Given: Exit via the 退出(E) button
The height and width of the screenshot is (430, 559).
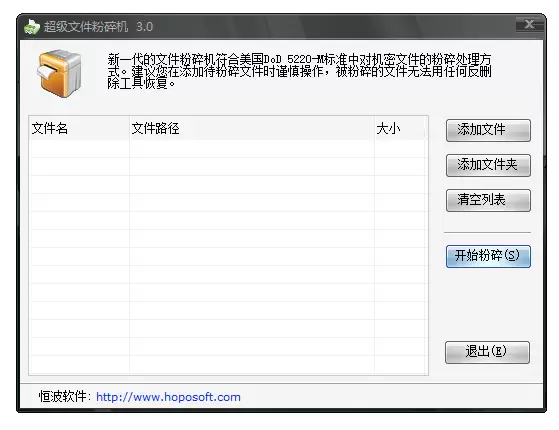Looking at the screenshot, I should tap(487, 352).
